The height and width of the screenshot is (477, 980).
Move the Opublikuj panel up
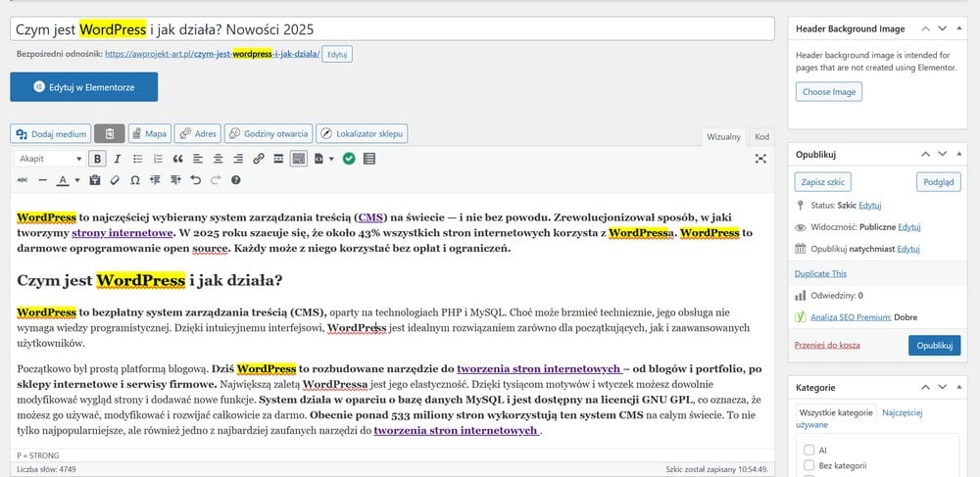tap(926, 154)
